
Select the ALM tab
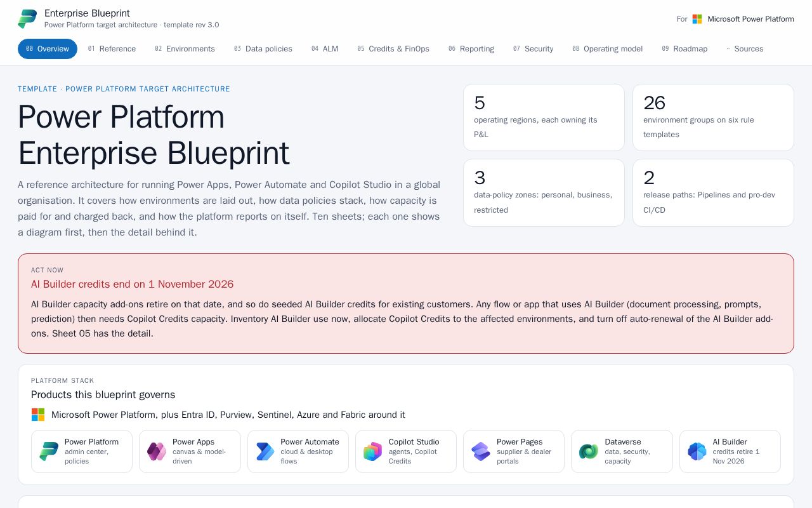tap(325, 49)
